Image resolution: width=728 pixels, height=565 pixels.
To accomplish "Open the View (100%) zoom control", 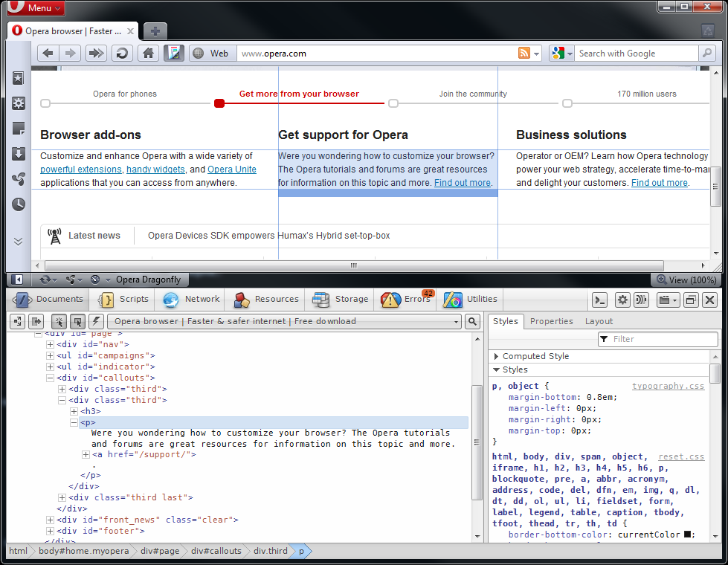I will (x=686, y=280).
